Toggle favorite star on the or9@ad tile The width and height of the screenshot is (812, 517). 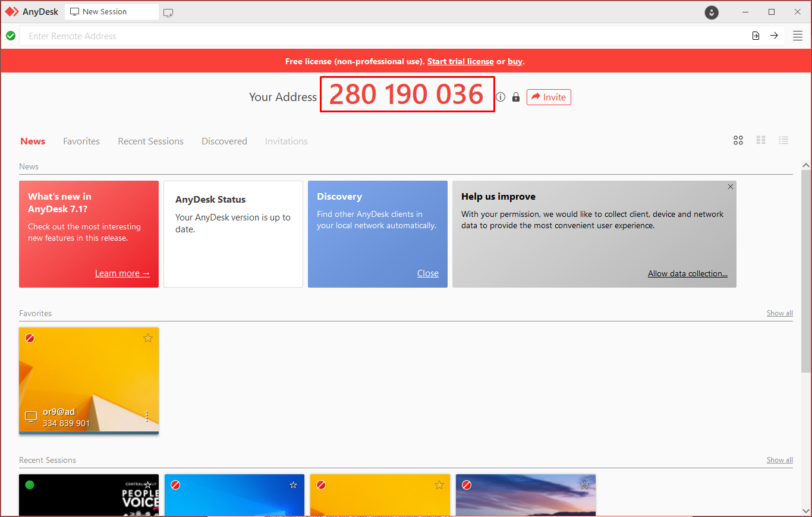(148, 338)
